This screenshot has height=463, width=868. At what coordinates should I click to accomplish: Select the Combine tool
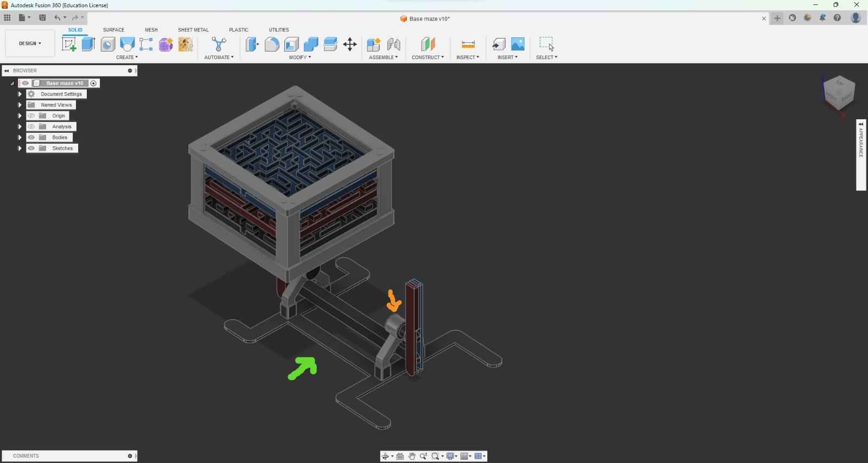(x=311, y=44)
